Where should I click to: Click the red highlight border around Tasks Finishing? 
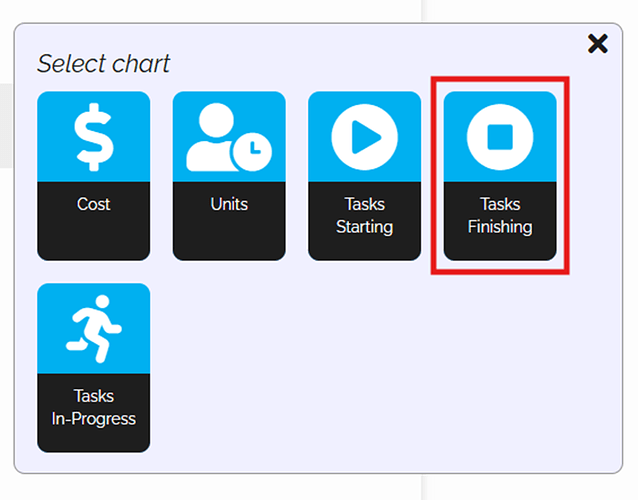point(433,175)
